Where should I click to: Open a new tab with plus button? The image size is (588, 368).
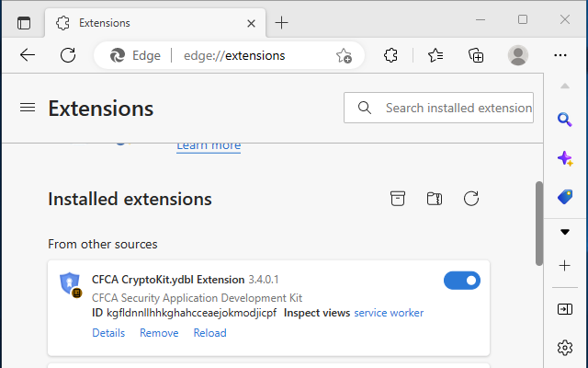click(282, 22)
